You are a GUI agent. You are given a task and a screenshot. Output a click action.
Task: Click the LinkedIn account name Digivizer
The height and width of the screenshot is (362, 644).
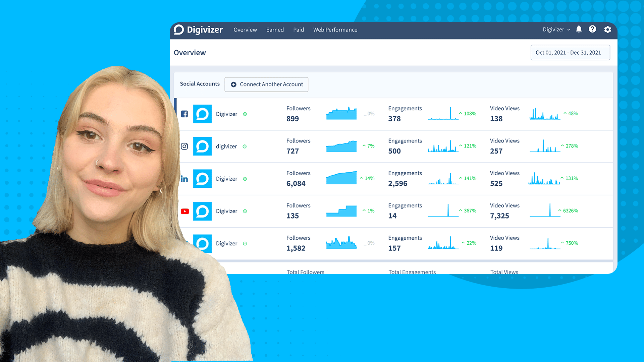[x=226, y=179]
